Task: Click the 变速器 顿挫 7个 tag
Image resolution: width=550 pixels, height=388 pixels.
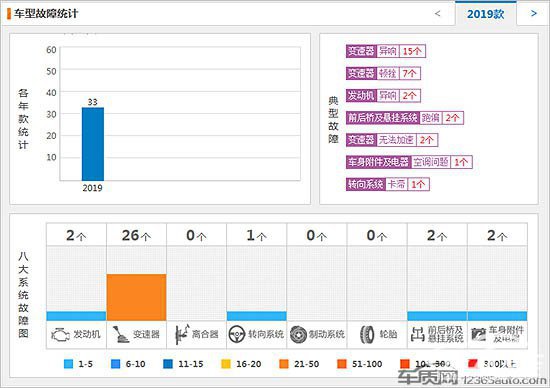Action: point(383,73)
